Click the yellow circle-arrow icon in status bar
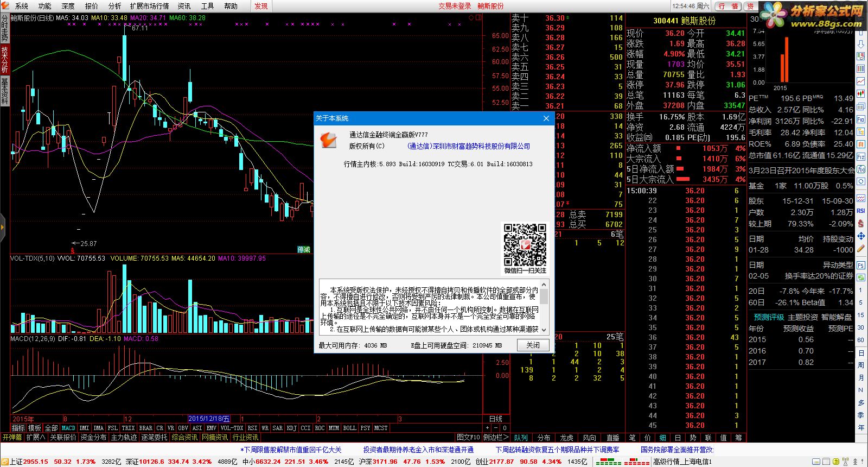Screen dimensions: 868x467 point(836,462)
